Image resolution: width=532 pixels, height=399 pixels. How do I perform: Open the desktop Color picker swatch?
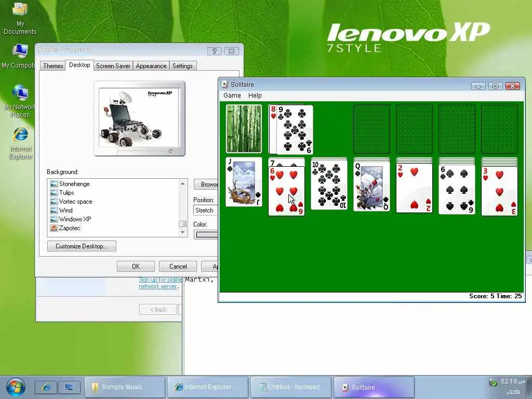pyautogui.click(x=206, y=234)
